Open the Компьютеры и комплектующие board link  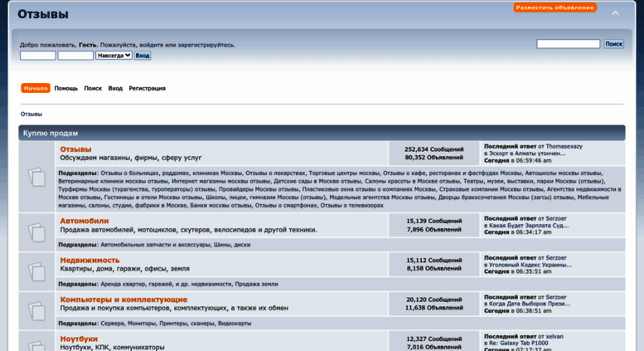pos(123,300)
